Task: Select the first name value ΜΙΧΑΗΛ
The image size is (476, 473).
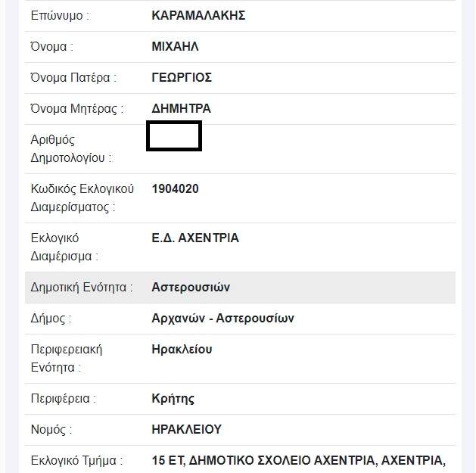Action: 175,47
